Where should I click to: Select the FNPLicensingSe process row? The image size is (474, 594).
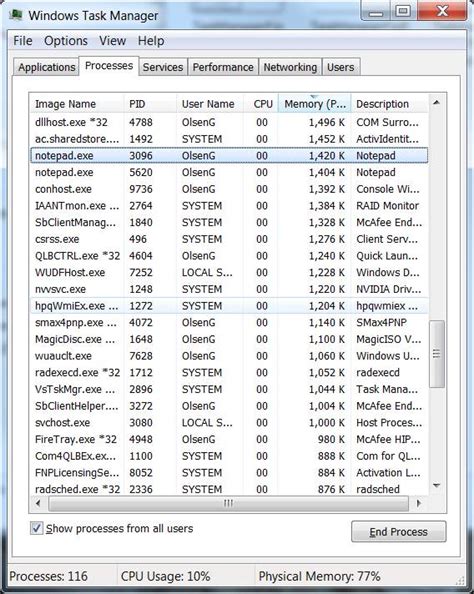click(x=229, y=472)
